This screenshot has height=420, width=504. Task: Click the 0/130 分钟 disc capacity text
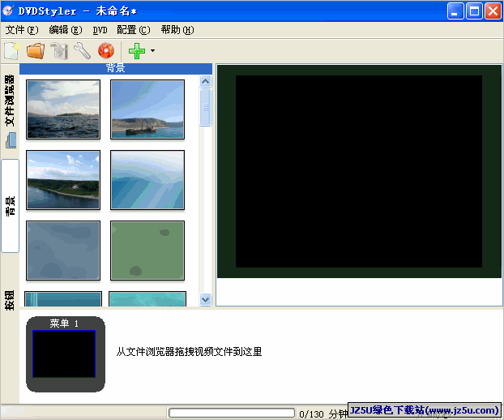323,414
